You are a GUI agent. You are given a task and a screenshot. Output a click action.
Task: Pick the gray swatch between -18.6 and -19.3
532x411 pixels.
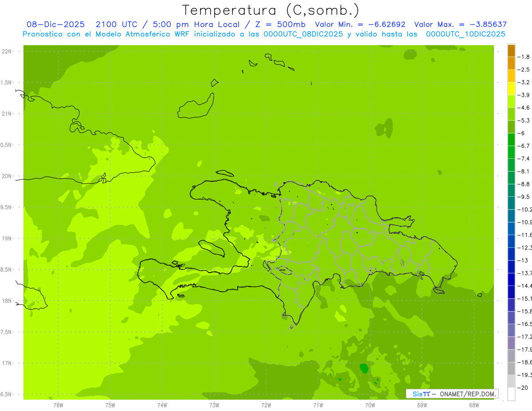511,369
